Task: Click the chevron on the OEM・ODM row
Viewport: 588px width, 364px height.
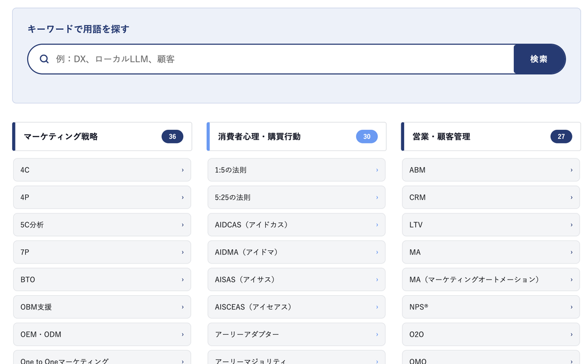Action: [x=183, y=334]
